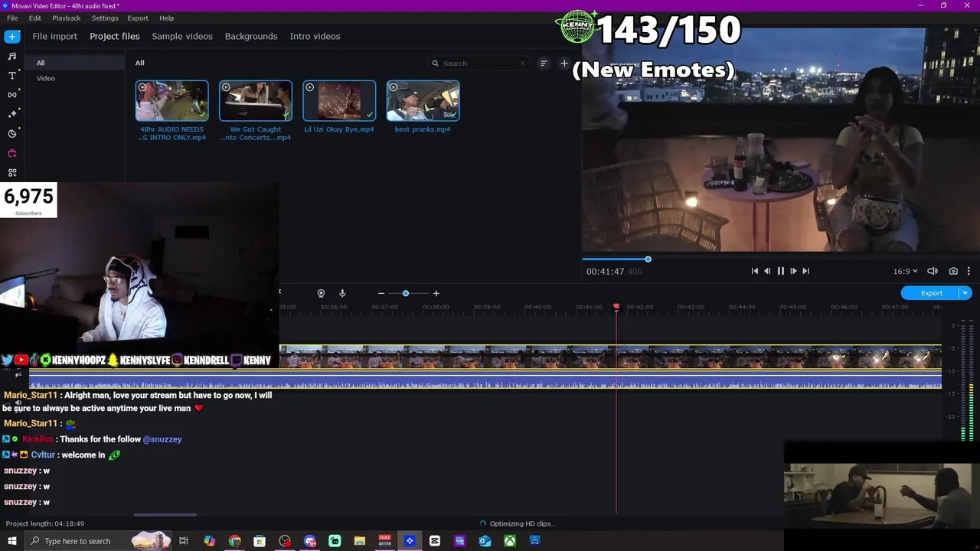Viewport: 980px width, 551px height.
Task: Open the Sounds music note panel
Action: click(12, 56)
